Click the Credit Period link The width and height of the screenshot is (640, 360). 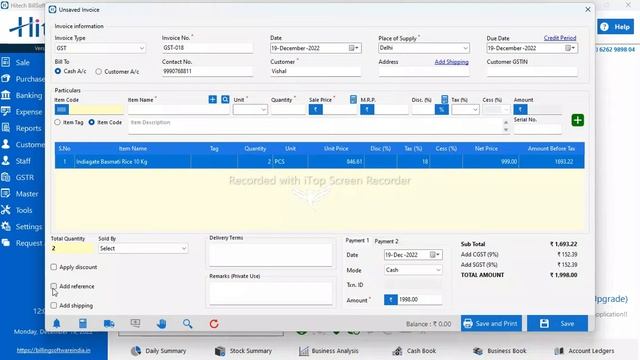pyautogui.click(x=560, y=38)
